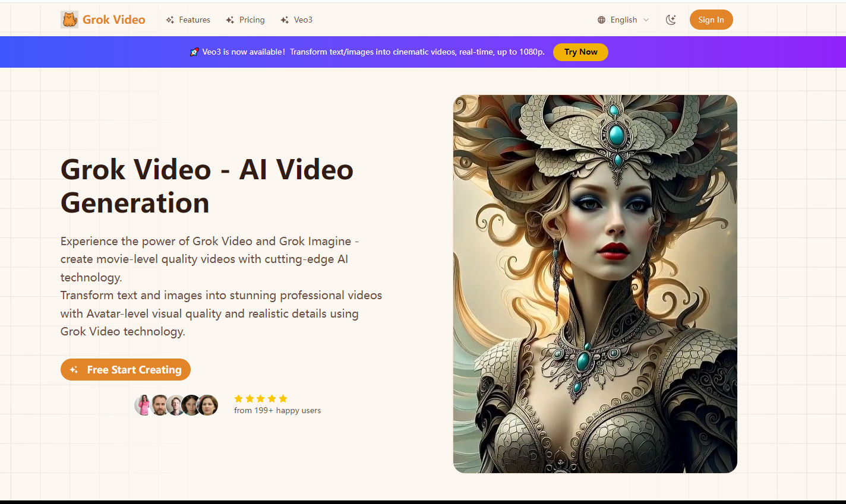This screenshot has height=504, width=846.
Task: Expand the chevron next to English
Action: (646, 20)
